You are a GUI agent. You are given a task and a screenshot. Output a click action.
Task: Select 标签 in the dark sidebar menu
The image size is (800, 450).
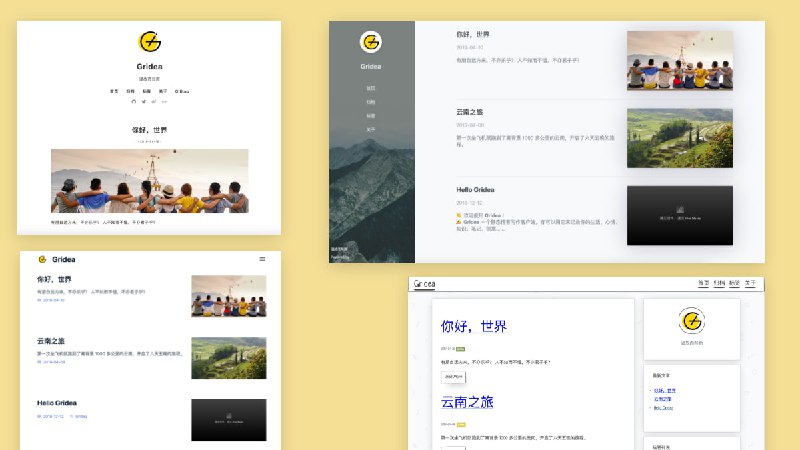click(371, 116)
